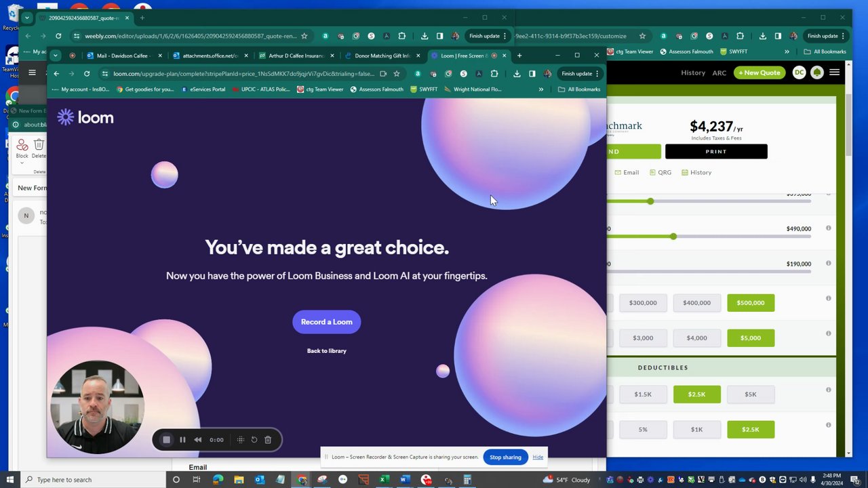Open the hamburger menu in the quote app
Screen dimensions: 868x488
click(x=835, y=73)
